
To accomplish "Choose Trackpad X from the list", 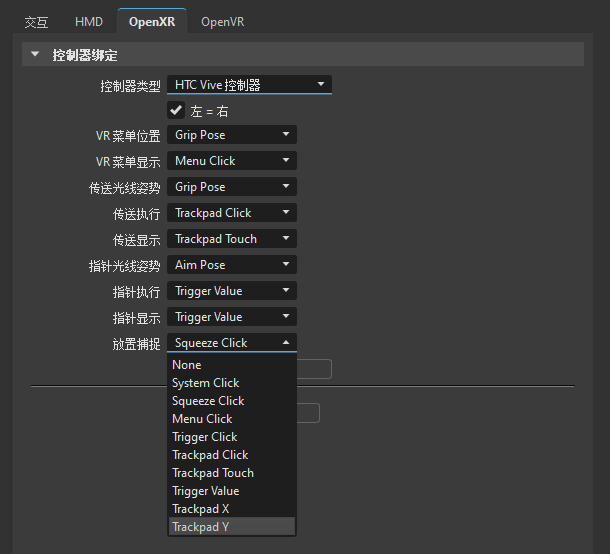I will click(x=232, y=509).
